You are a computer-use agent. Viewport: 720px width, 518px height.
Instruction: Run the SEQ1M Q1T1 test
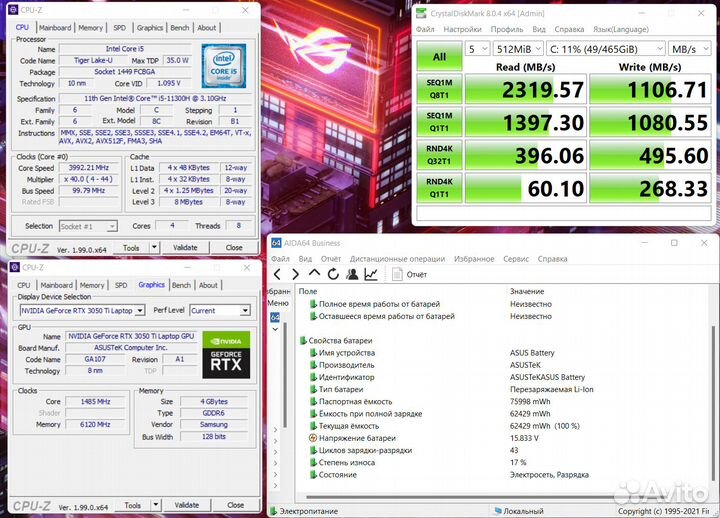coord(439,122)
